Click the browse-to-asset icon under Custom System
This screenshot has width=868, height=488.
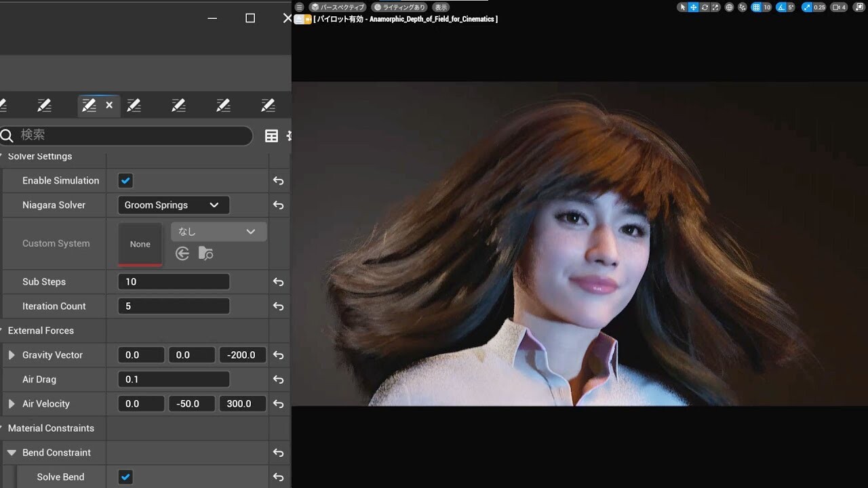205,253
